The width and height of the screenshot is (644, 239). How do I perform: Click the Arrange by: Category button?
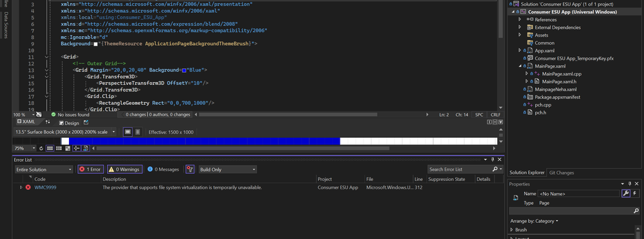[534, 221]
